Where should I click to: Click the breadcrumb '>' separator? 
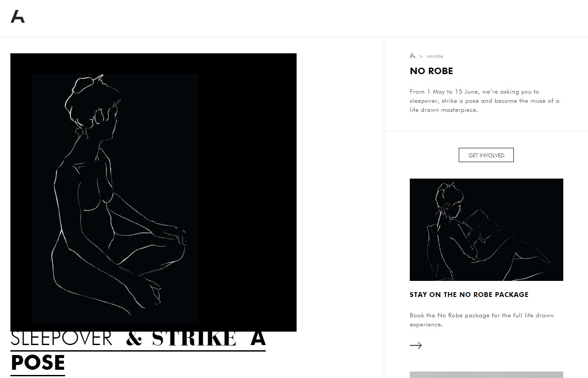point(421,56)
